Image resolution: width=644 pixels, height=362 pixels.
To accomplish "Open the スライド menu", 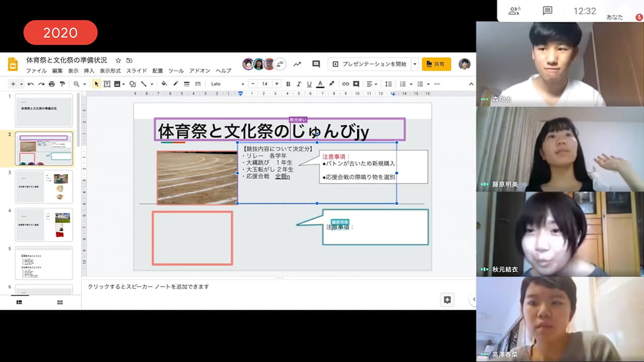I will tap(136, 71).
